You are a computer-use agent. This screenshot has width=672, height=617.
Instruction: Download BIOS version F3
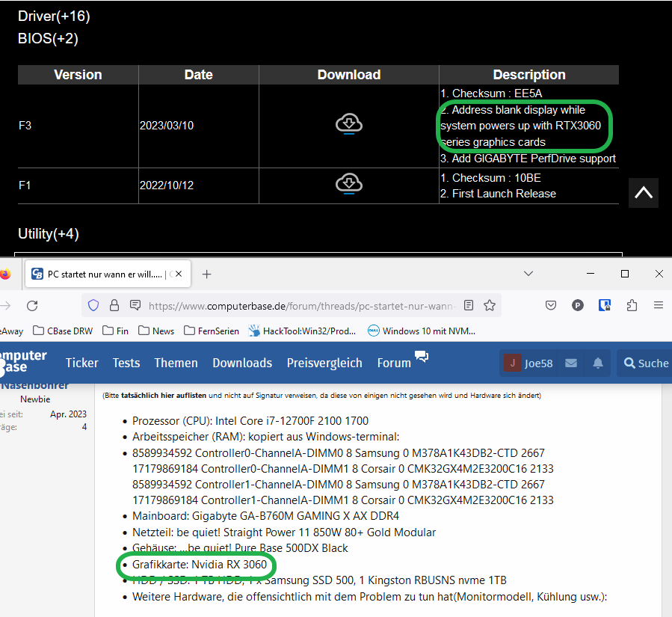tap(349, 124)
